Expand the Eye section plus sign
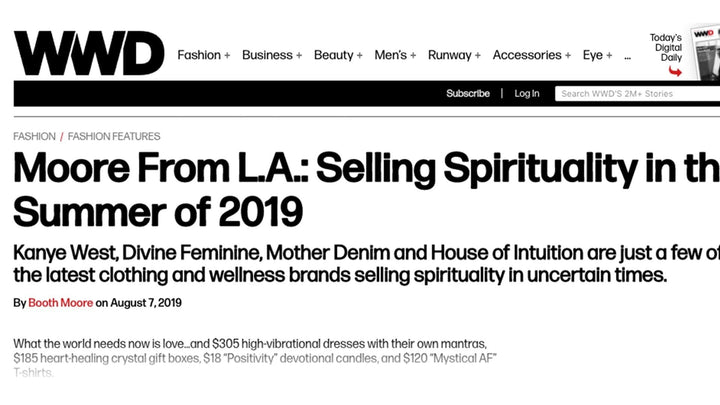Screen dimensions: 720x405 coord(609,56)
